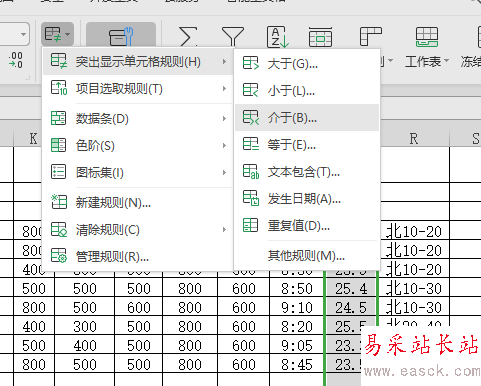
Task: Choose 大于(G)... rule
Action: [x=307, y=63]
